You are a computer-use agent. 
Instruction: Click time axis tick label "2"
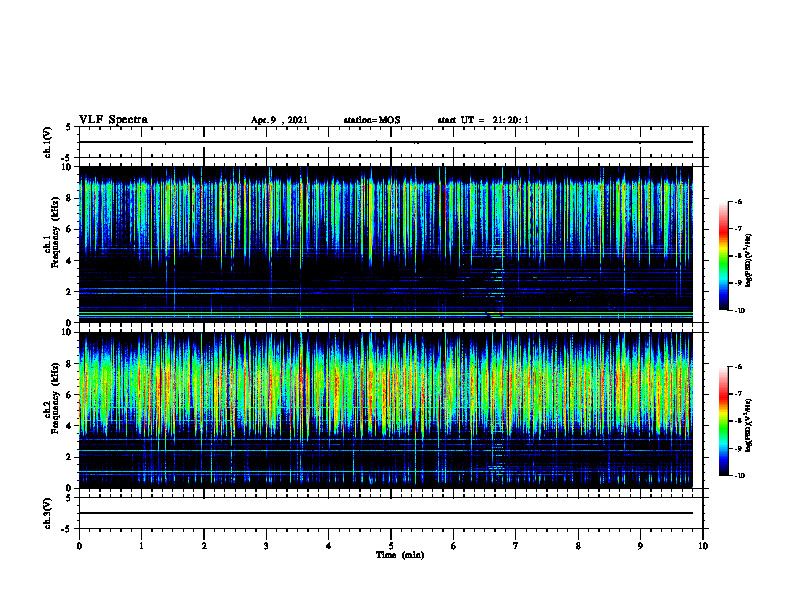(x=204, y=546)
